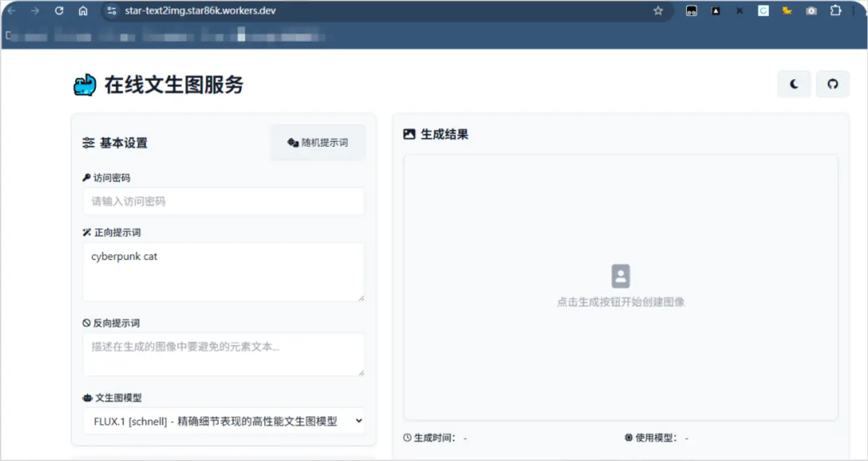Go back with the browser back arrow
Viewport: 868px width, 461px height.
(x=11, y=11)
